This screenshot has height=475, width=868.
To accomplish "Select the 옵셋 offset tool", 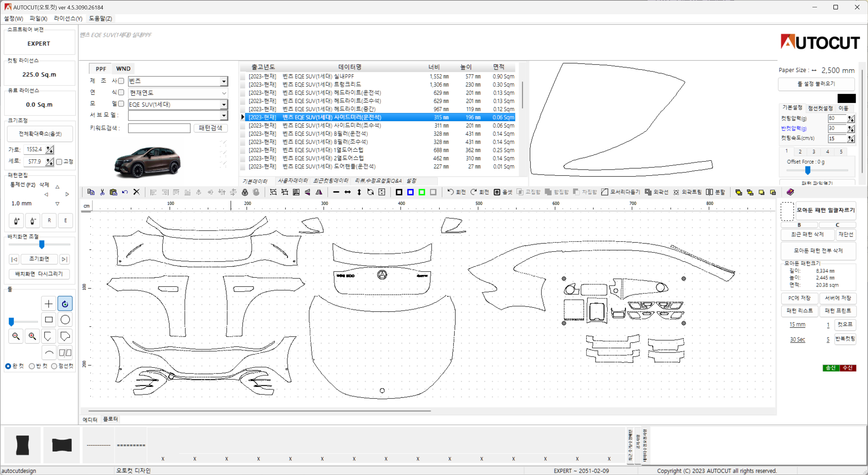I will click(x=503, y=192).
